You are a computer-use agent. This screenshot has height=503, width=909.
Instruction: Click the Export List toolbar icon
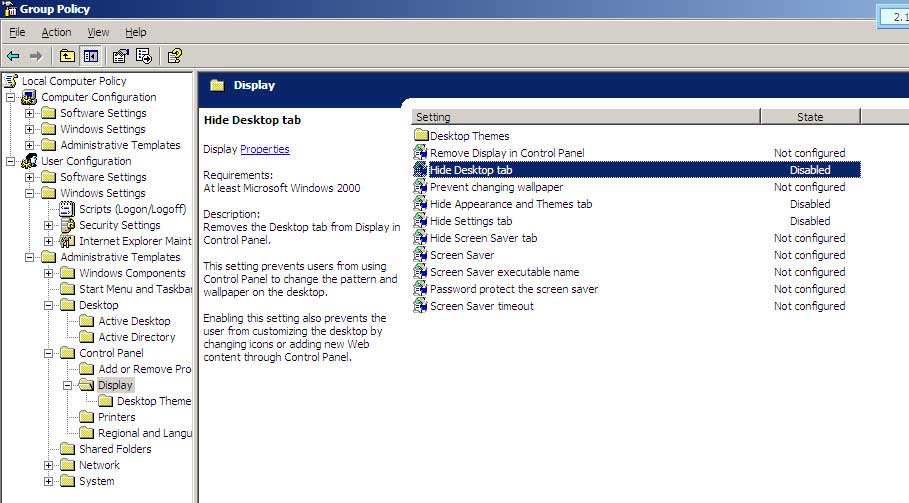click(x=144, y=56)
